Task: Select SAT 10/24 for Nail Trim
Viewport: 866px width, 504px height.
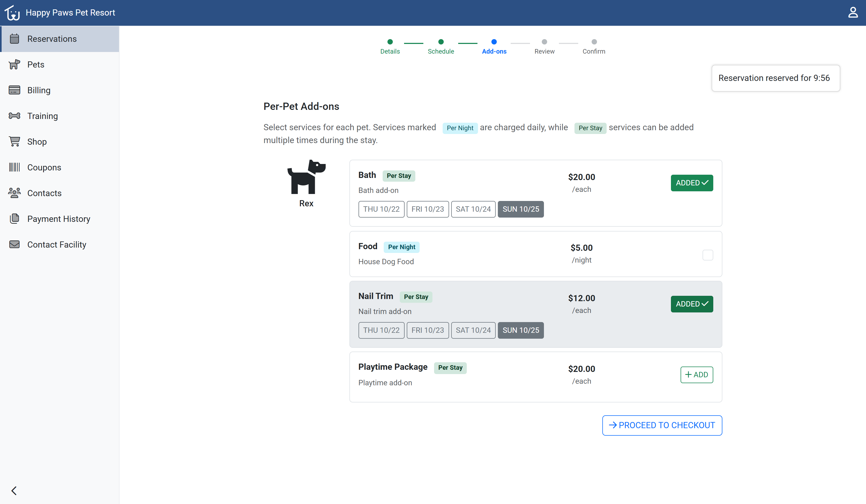Action: tap(473, 330)
